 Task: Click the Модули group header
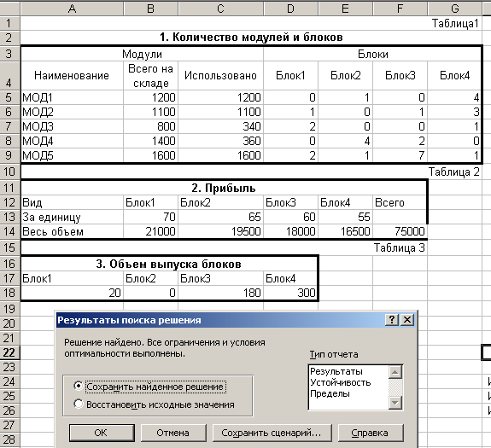[x=142, y=54]
